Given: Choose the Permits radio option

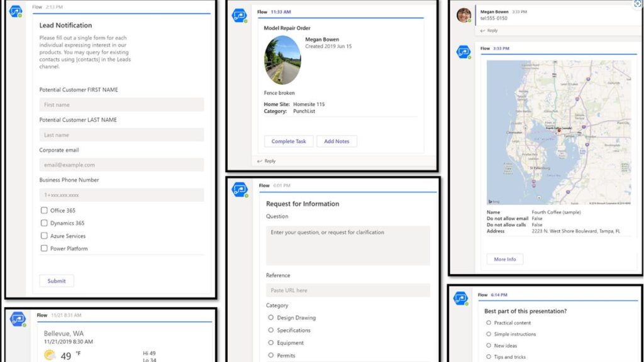Looking at the screenshot, I should [x=270, y=356].
